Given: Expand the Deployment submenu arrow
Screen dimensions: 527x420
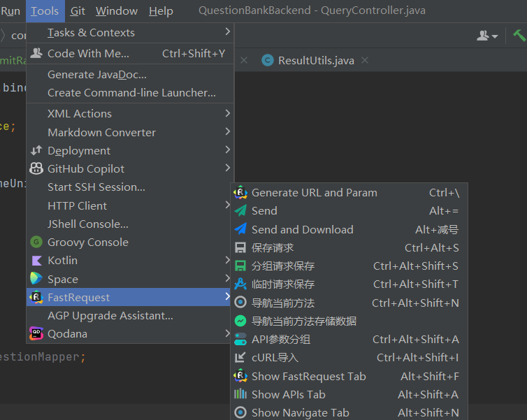Looking at the screenshot, I should click(x=228, y=149).
